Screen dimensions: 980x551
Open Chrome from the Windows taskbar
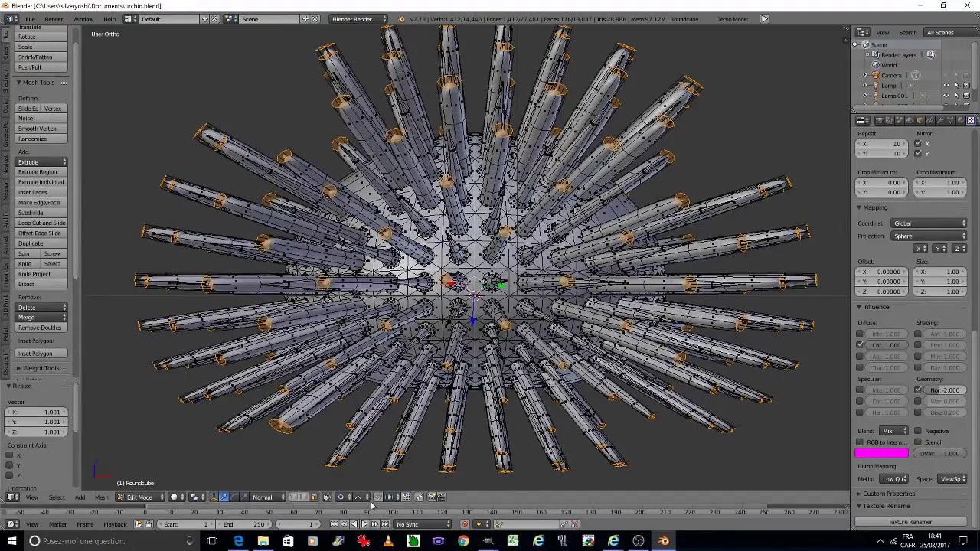click(x=463, y=541)
